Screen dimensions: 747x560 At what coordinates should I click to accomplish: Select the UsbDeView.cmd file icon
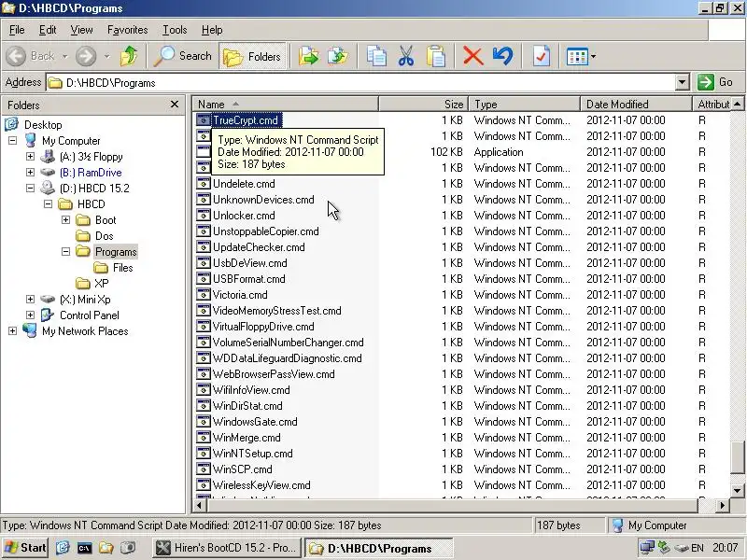click(204, 263)
